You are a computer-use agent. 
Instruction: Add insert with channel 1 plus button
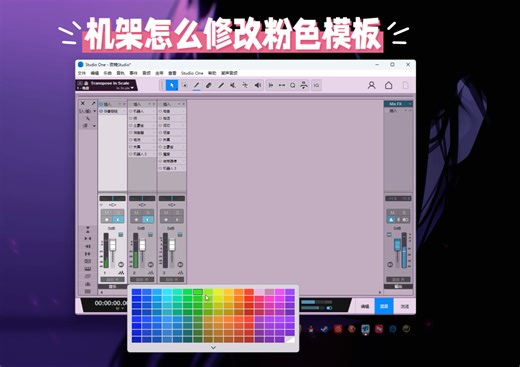[x=124, y=104]
